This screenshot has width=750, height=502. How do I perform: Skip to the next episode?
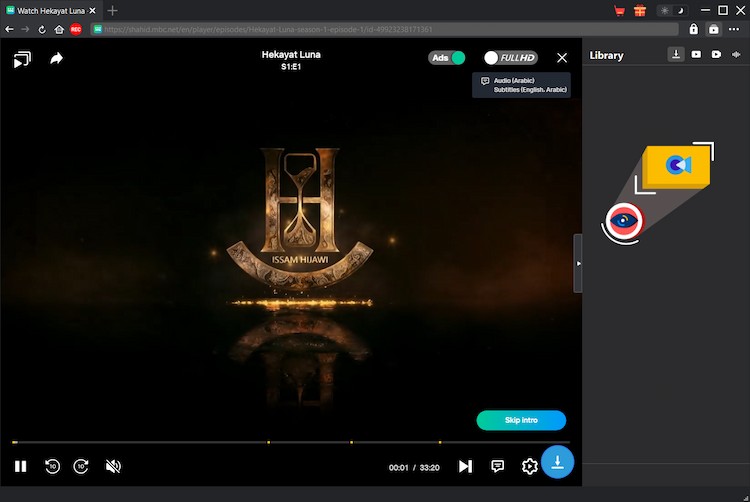tap(465, 466)
